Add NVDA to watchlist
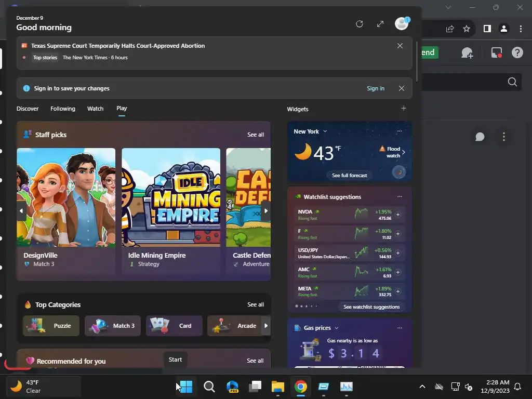This screenshot has width=532, height=399. pyautogui.click(x=398, y=215)
